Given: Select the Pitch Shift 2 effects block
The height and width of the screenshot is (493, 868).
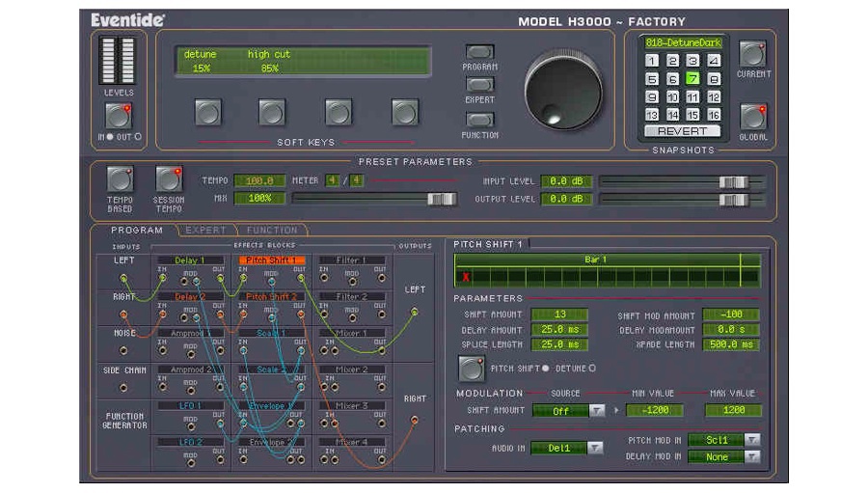Looking at the screenshot, I should click(272, 297).
